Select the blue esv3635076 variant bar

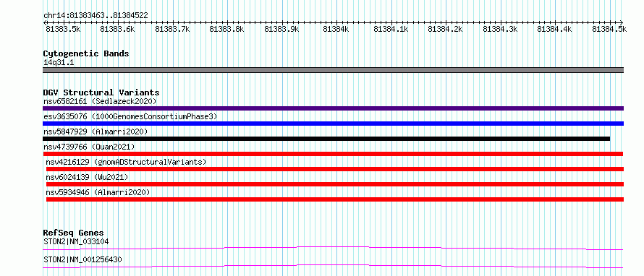point(333,124)
